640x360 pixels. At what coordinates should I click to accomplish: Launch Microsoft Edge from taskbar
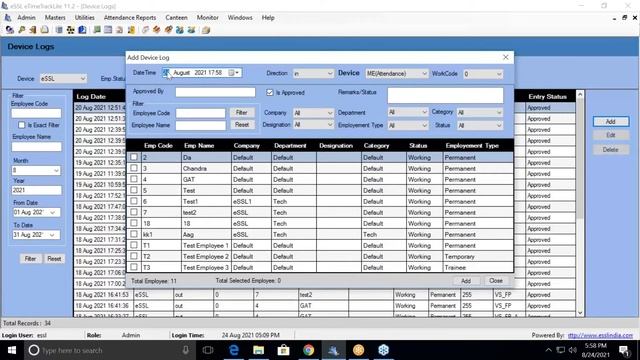[x=233, y=350]
